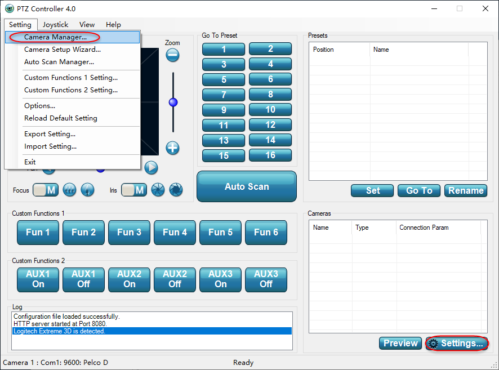Go to preset 5
Viewport: 499px width, 370px height.
click(224, 80)
